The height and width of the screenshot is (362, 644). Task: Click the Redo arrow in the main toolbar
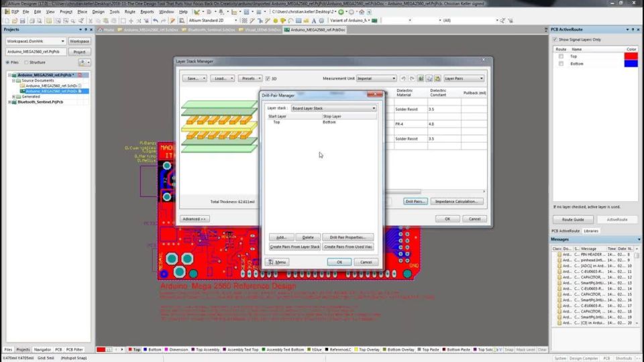163,21
